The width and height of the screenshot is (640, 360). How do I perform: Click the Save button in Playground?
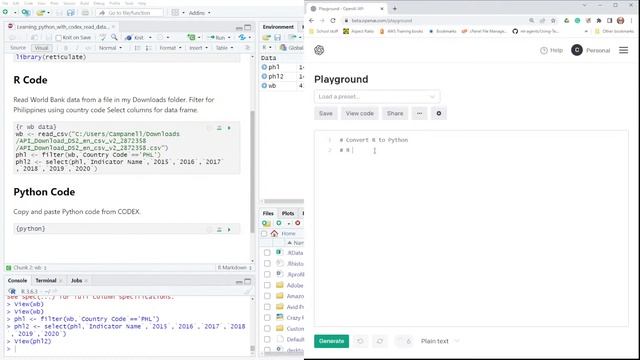pos(326,113)
